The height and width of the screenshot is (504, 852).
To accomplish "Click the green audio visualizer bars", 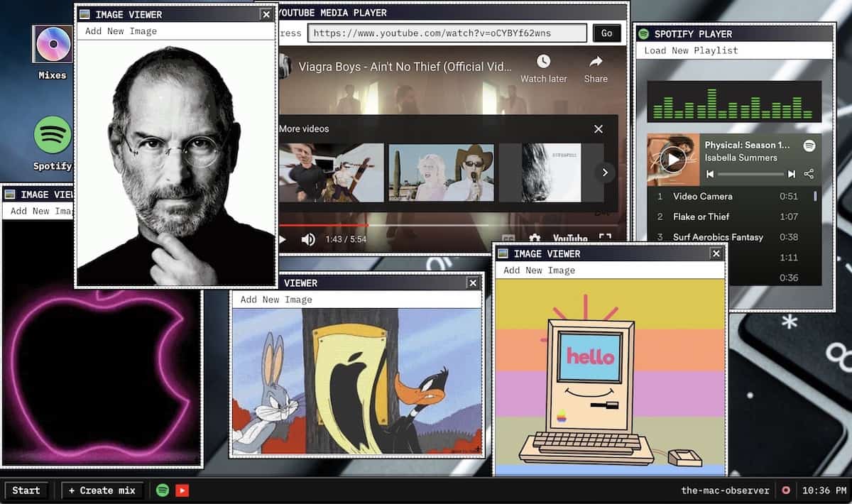I will point(733,103).
